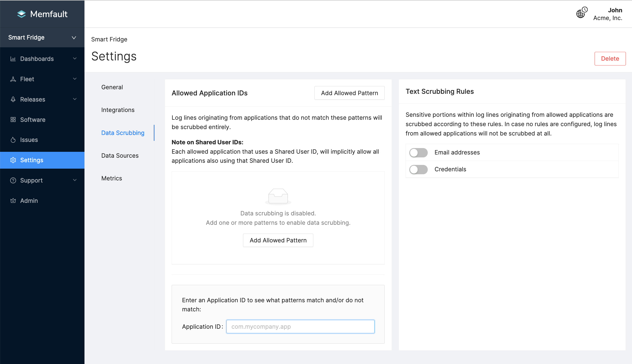Enable Credentials scrubbing toggle

[x=418, y=169]
